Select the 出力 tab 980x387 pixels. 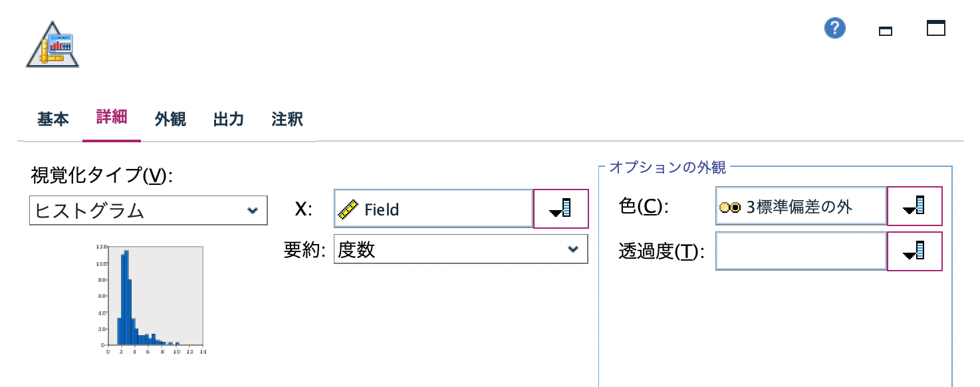pos(228,118)
